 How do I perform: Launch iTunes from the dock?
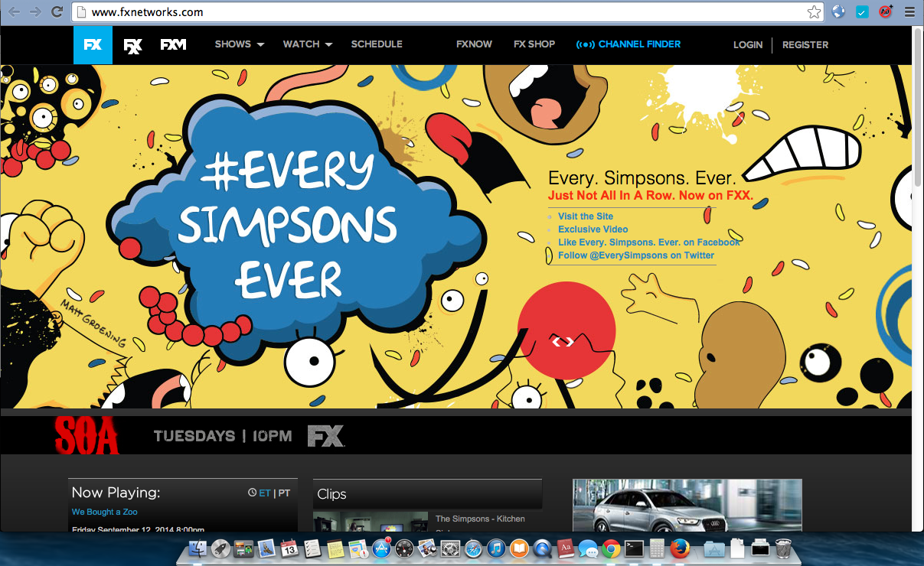tap(496, 548)
